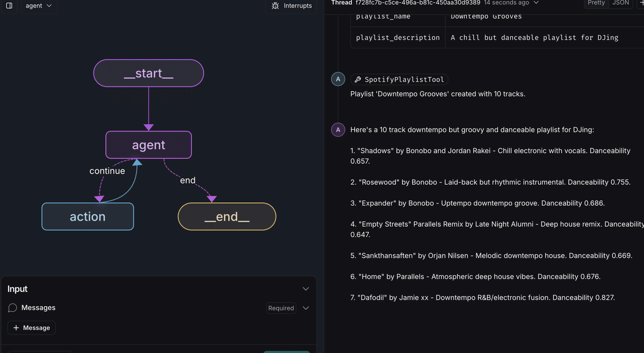This screenshot has width=644, height=353.
Task: Click the continue edge label
Action: 107,171
